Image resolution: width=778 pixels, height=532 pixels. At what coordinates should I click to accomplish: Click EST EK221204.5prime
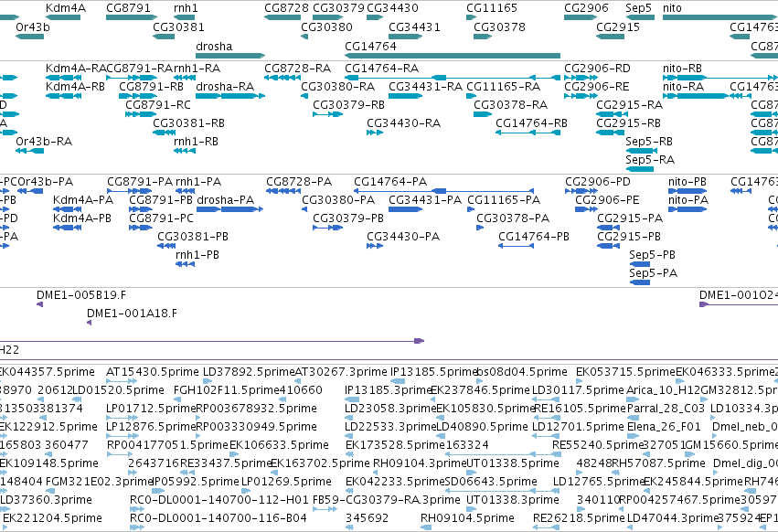click(53, 518)
